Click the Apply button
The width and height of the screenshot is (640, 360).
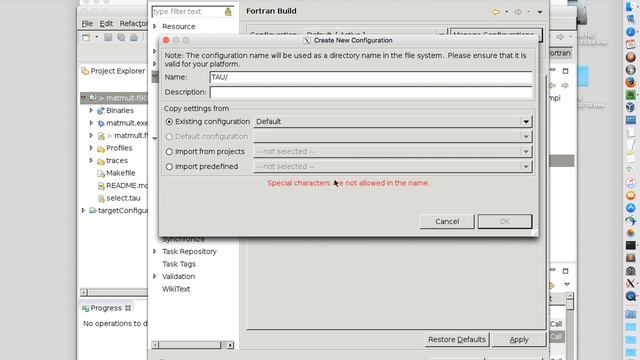(x=519, y=340)
